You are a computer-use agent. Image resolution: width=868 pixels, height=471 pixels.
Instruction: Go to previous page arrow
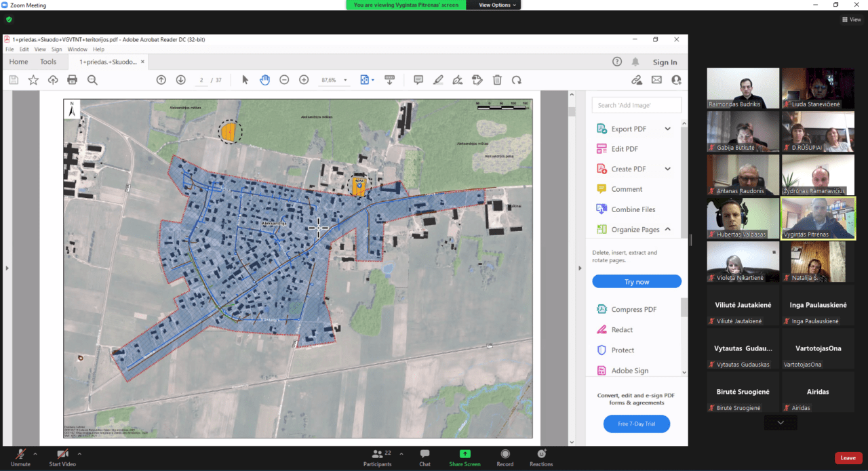pos(161,80)
